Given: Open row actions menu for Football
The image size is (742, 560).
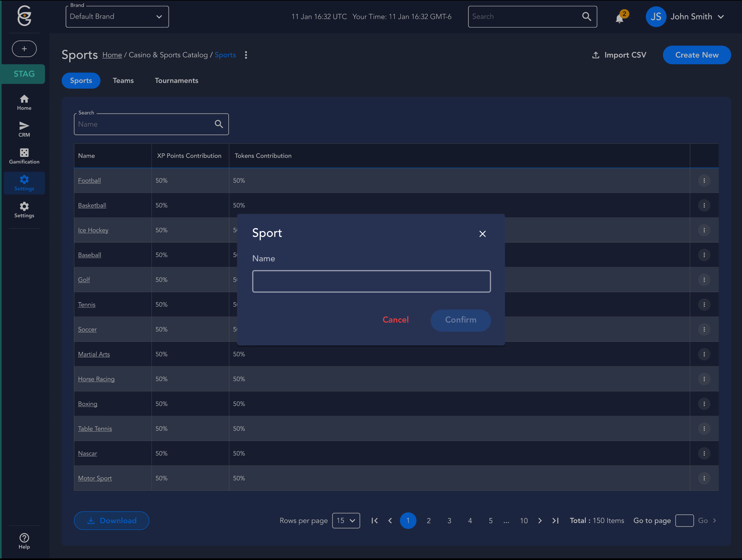Looking at the screenshot, I should (x=704, y=180).
